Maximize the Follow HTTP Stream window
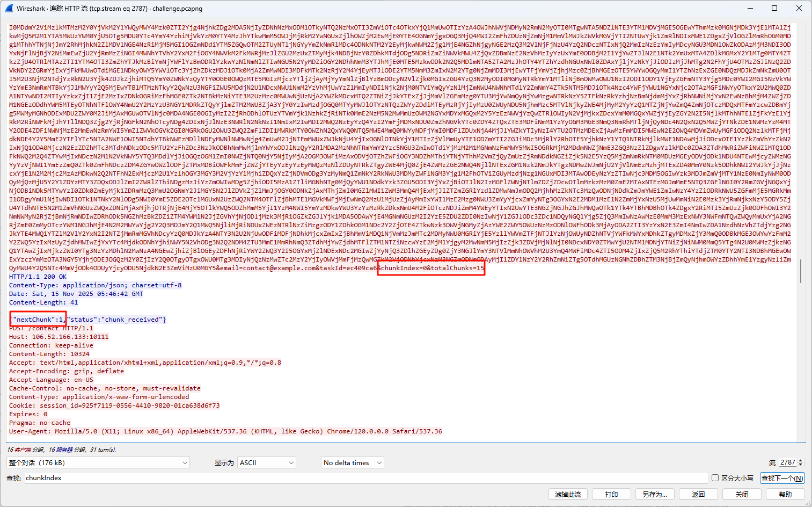812x507 pixels. 774,8
